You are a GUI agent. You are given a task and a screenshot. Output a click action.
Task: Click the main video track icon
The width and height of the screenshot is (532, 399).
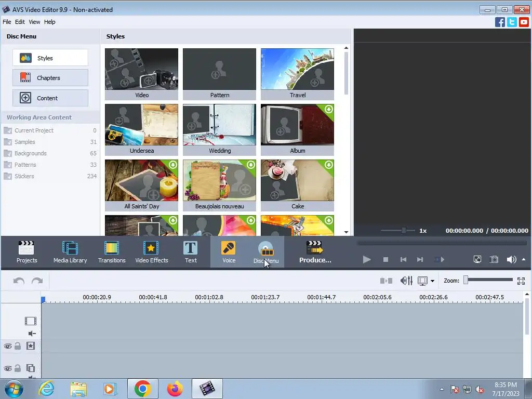click(x=31, y=321)
